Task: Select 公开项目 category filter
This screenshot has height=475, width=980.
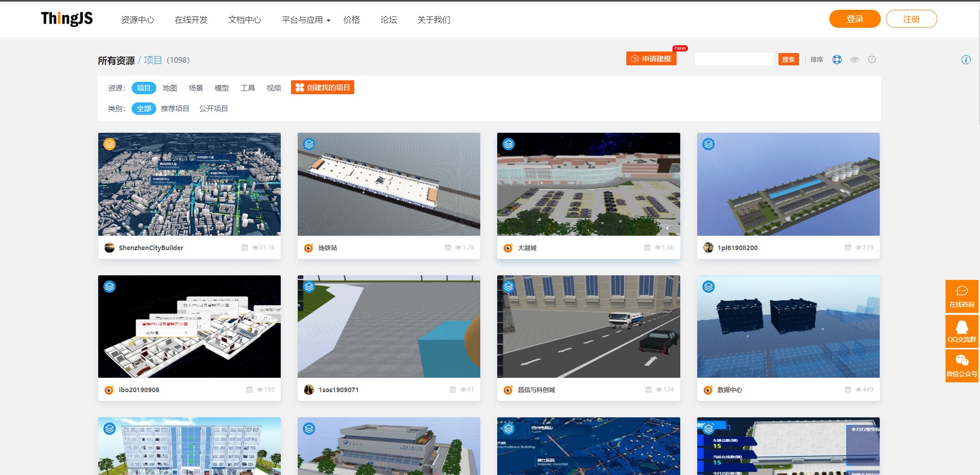Action: coord(213,109)
